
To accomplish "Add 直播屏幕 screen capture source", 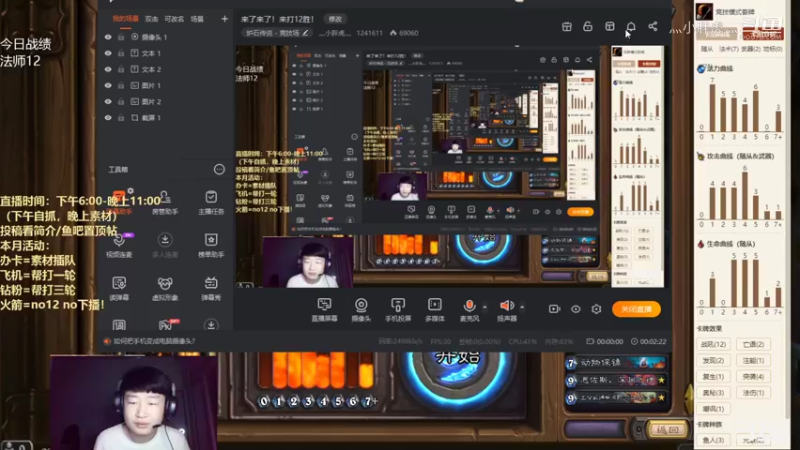I will [324, 310].
